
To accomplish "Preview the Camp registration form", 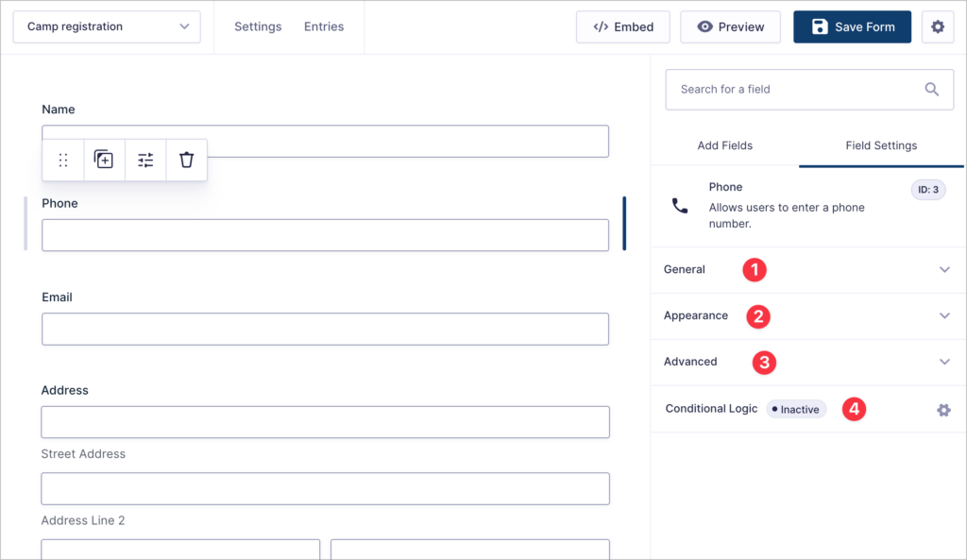I will tap(730, 26).
